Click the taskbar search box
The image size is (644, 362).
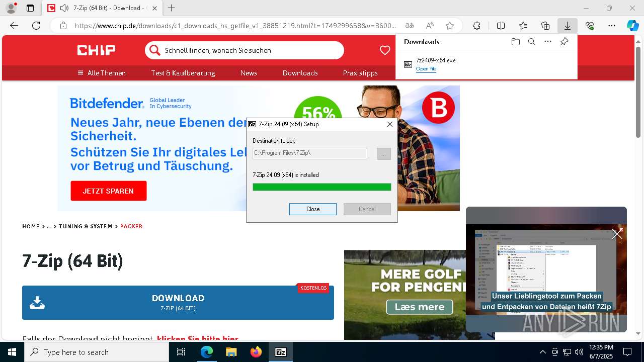[x=97, y=352]
